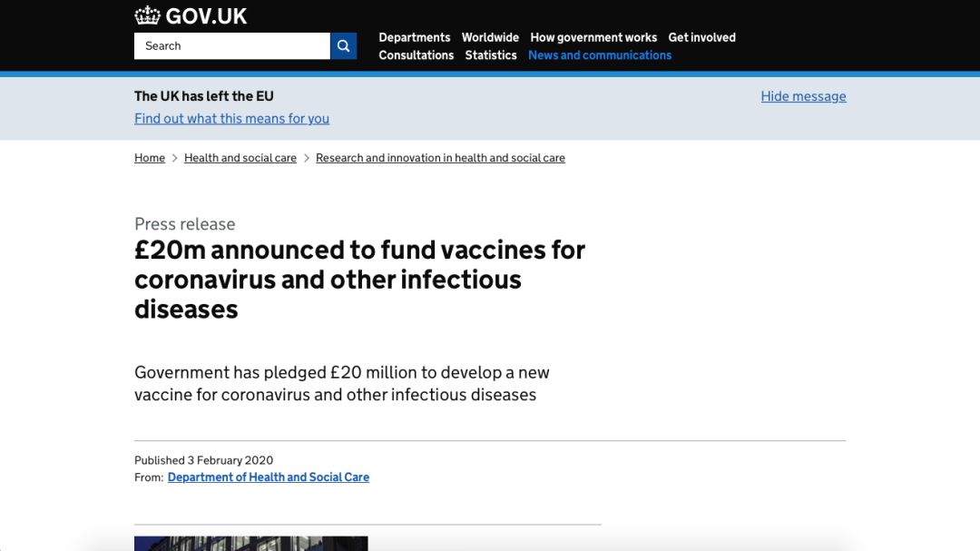Click the £20m vaccines press release headline
This screenshot has width=980, height=551.
click(360, 279)
